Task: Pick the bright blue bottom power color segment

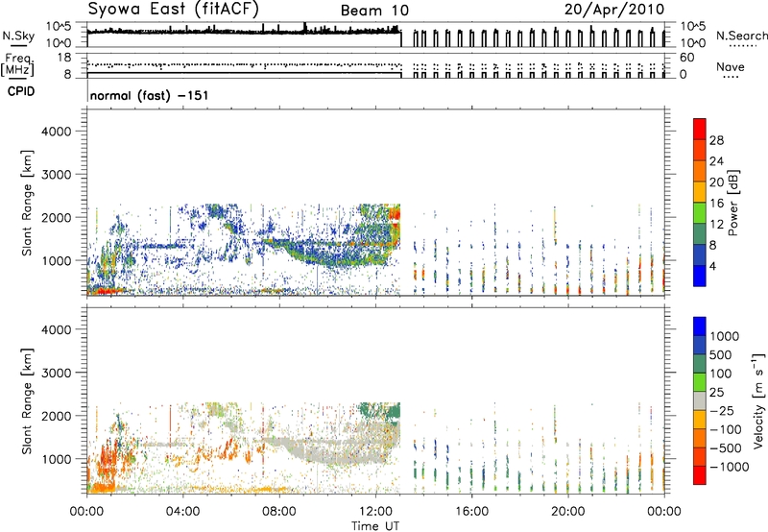Action: (x=700, y=277)
